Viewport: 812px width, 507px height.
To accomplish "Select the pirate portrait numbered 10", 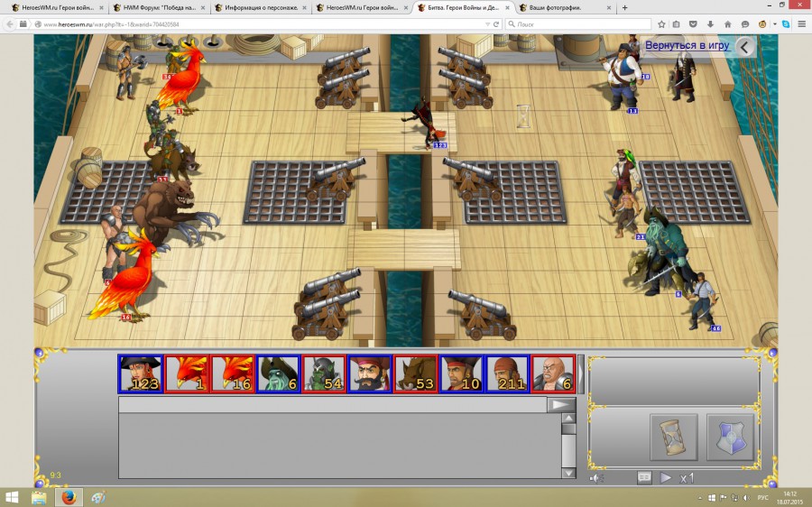I will (x=461, y=373).
